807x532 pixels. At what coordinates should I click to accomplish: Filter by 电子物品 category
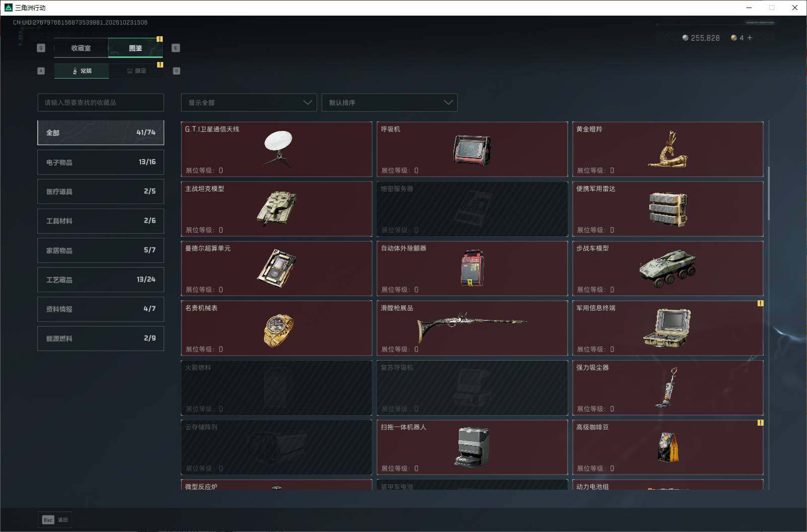pyautogui.click(x=101, y=162)
